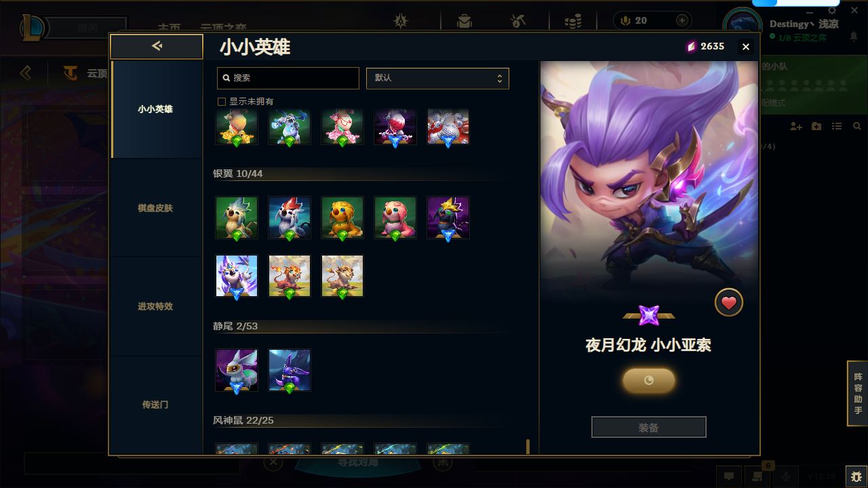Open the 阵容助手 side panel

(858, 394)
